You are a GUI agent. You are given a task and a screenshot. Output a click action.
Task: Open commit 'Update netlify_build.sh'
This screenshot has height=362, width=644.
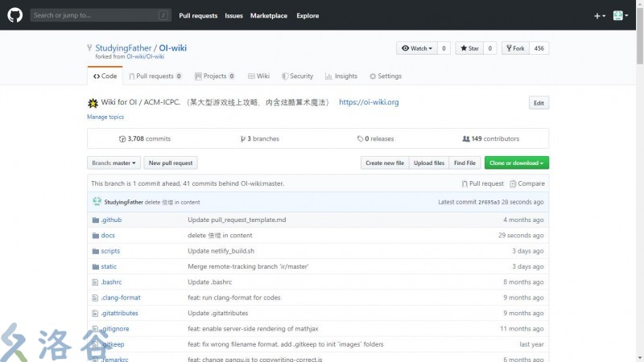pos(221,251)
